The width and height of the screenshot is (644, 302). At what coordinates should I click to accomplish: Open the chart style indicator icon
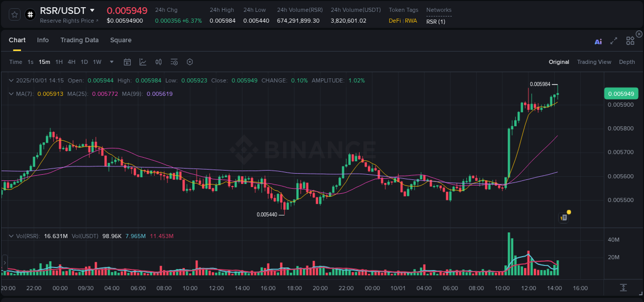click(143, 61)
